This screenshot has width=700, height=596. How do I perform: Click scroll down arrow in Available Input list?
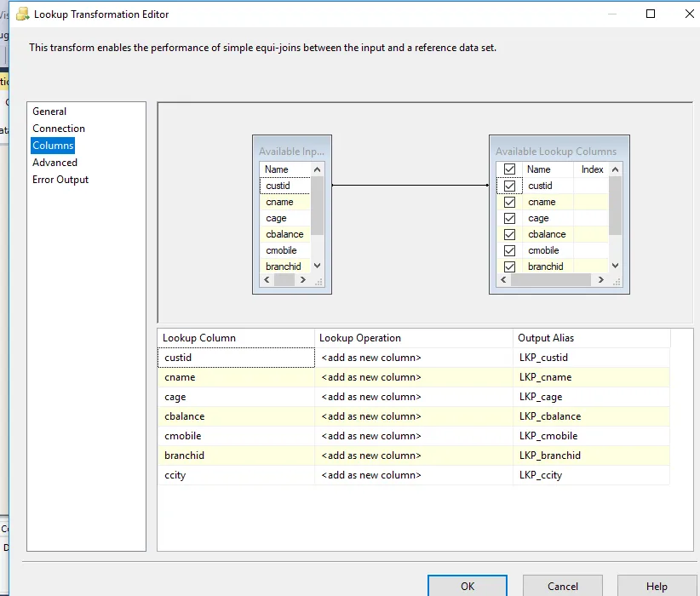point(317,266)
